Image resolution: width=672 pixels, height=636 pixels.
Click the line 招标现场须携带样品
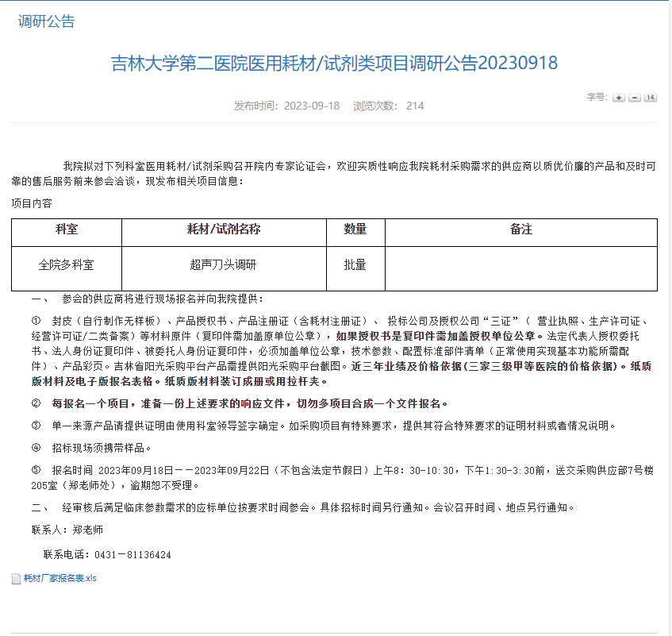tap(91, 449)
